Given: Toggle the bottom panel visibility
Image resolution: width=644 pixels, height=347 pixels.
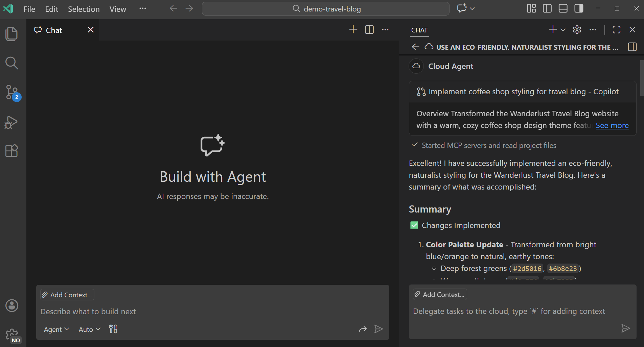Looking at the screenshot, I should (563, 8).
